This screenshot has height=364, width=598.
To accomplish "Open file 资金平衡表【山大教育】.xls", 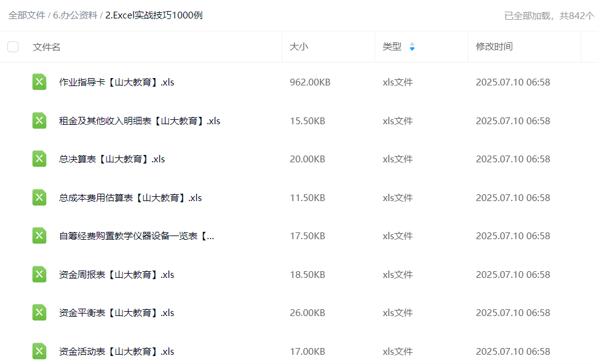I will click(116, 312).
